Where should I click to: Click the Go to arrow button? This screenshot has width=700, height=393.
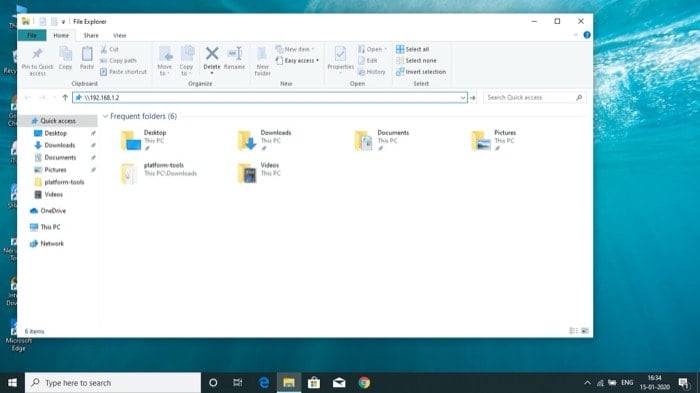point(473,97)
